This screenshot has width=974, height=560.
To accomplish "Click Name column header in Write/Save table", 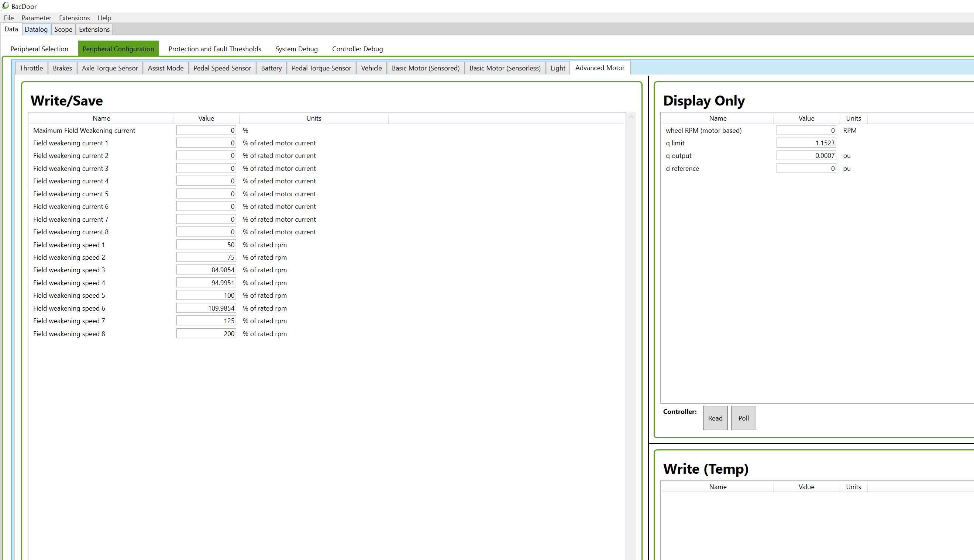I will pyautogui.click(x=101, y=118).
